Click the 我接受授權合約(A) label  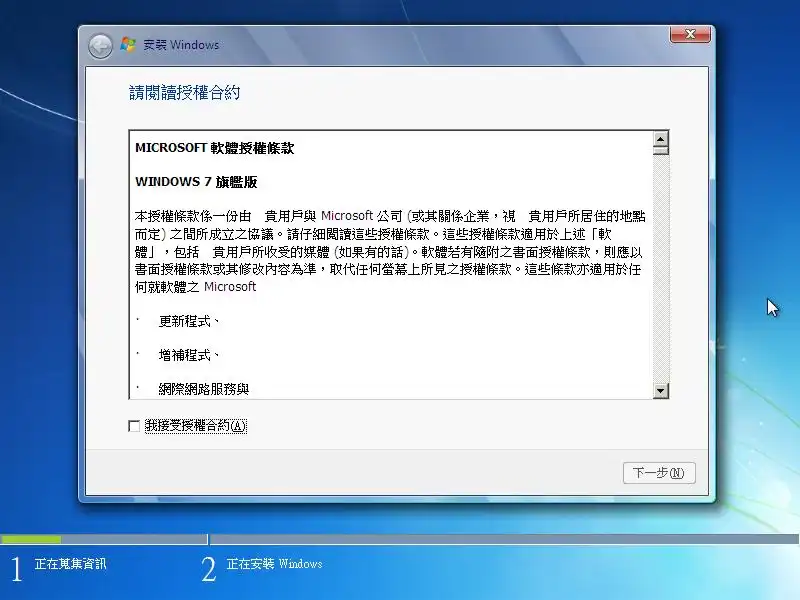(x=196, y=426)
